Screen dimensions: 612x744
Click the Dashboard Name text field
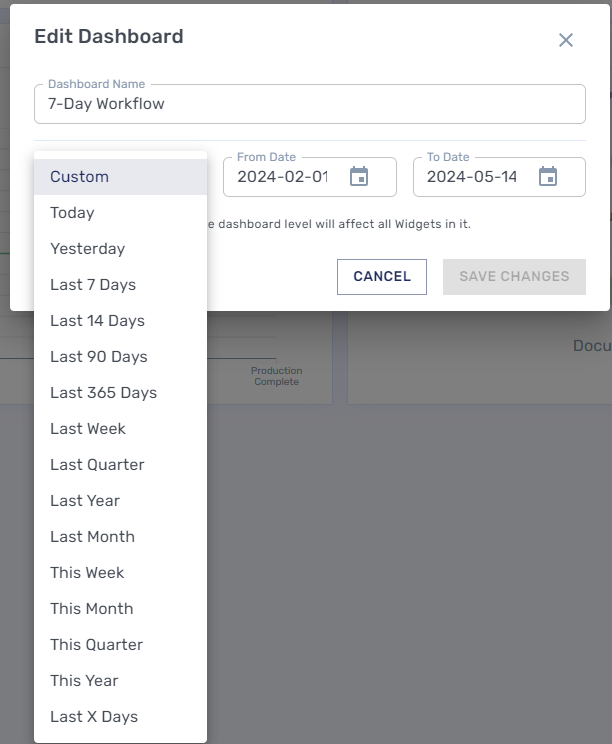tap(309, 104)
